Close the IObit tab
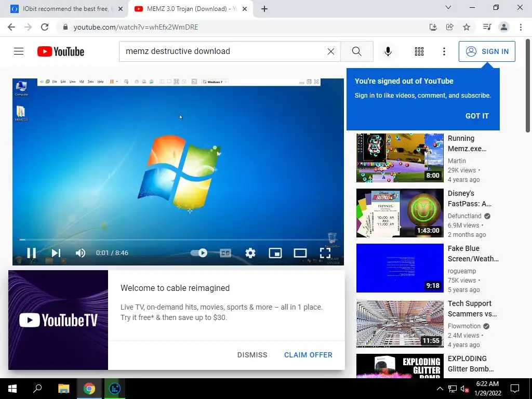The height and width of the screenshot is (399, 532). pos(121,9)
